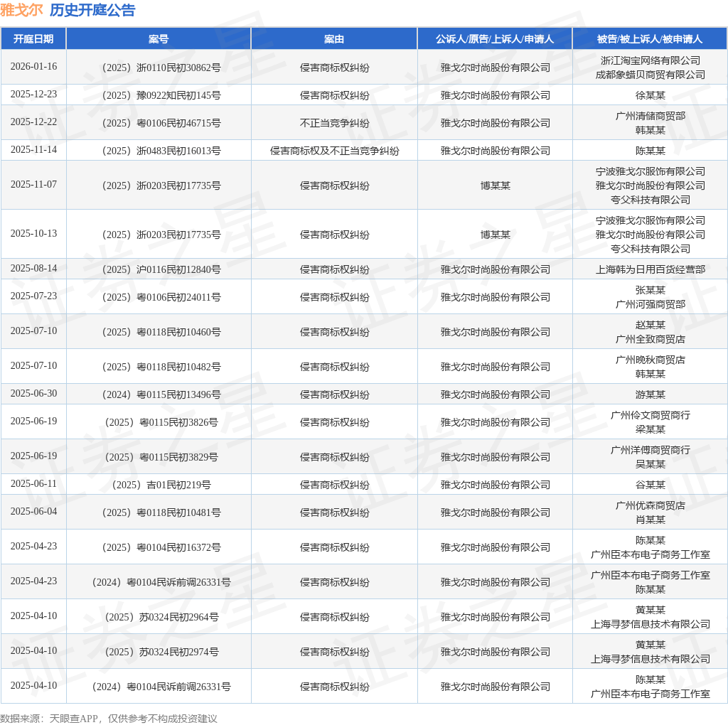Click defendant 广州全致商贸店

(x=650, y=339)
